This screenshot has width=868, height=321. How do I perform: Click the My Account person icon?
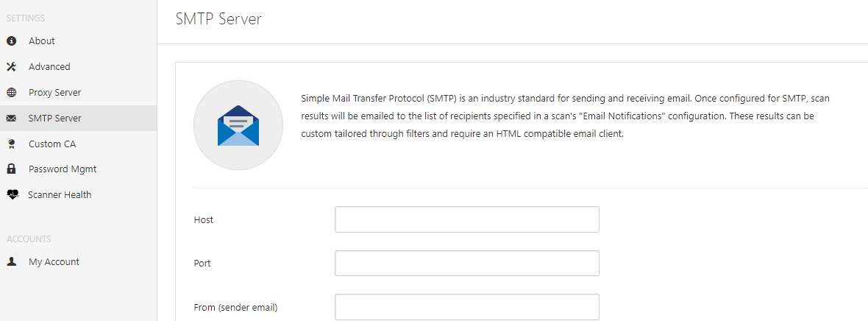[x=12, y=262]
